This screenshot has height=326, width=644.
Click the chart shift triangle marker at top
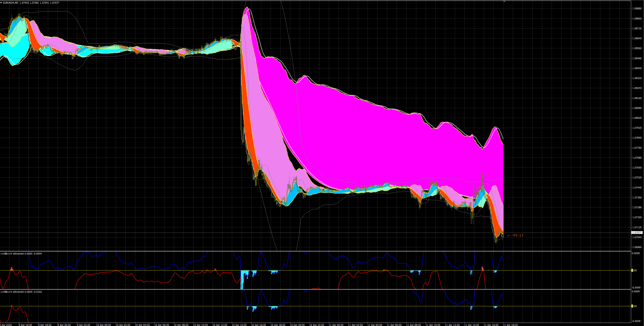[504, 2]
